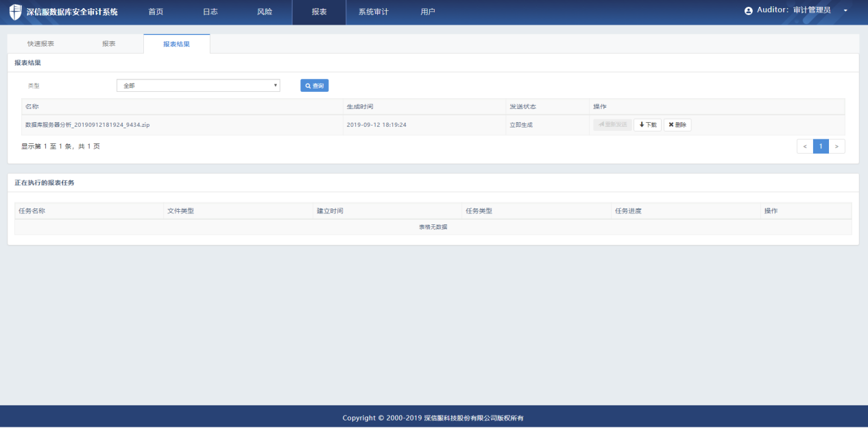Open the user menu dropdown arrow

point(845,11)
